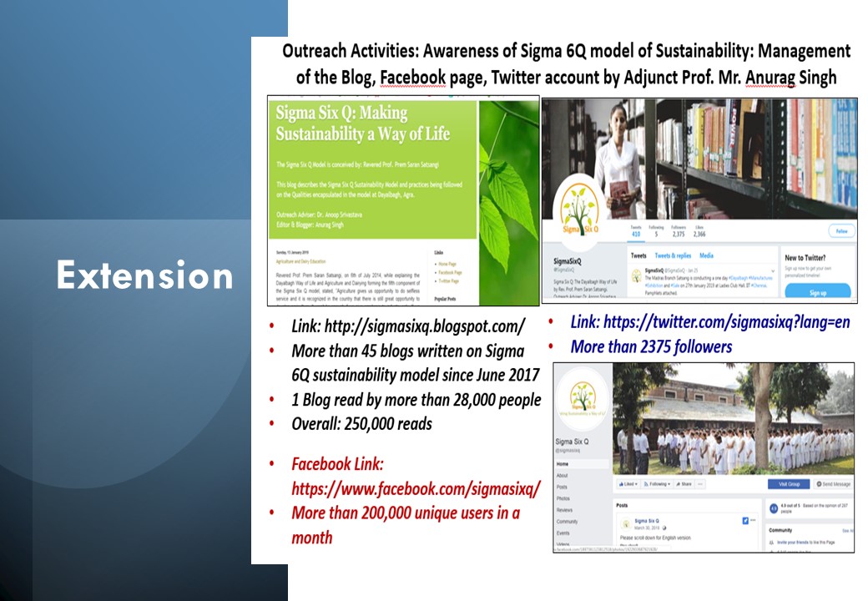Select Events in Facebook page sidebar
The image size is (868, 601).
point(563,533)
